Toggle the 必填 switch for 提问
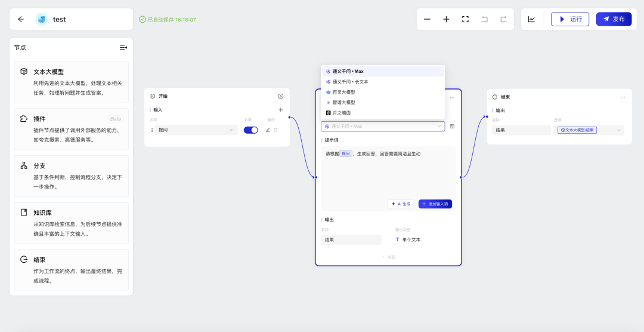Viewport: 644px width, 332px height. click(251, 130)
